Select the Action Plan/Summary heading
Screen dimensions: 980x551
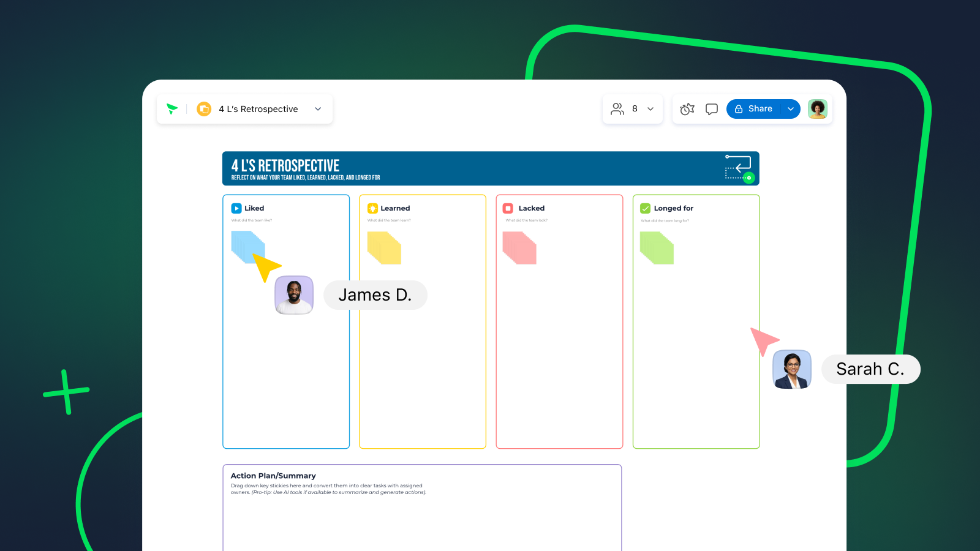click(273, 476)
